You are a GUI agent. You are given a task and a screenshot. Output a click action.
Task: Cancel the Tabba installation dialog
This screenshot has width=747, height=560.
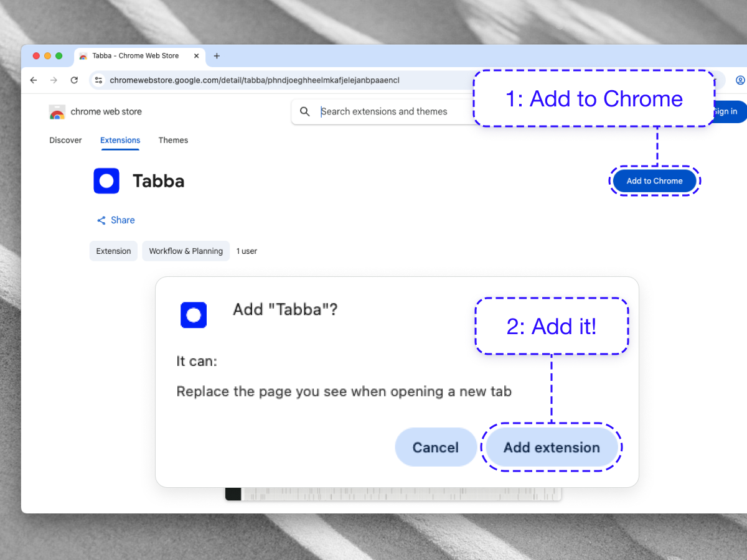pyautogui.click(x=435, y=447)
